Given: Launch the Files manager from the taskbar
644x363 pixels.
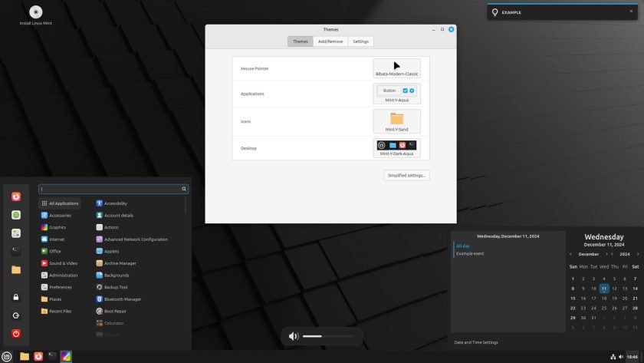Looking at the screenshot, I should coord(25,356).
